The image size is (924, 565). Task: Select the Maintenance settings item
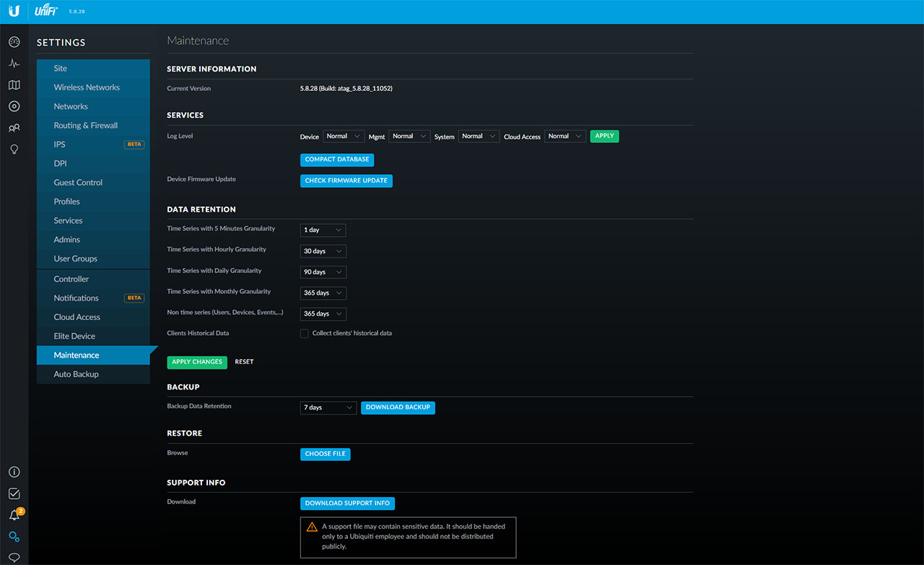click(x=93, y=355)
